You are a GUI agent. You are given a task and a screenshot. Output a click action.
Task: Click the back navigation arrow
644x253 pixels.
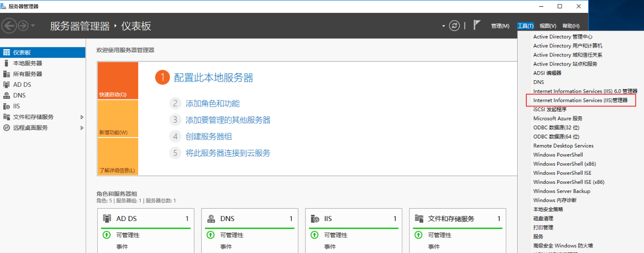(10, 26)
